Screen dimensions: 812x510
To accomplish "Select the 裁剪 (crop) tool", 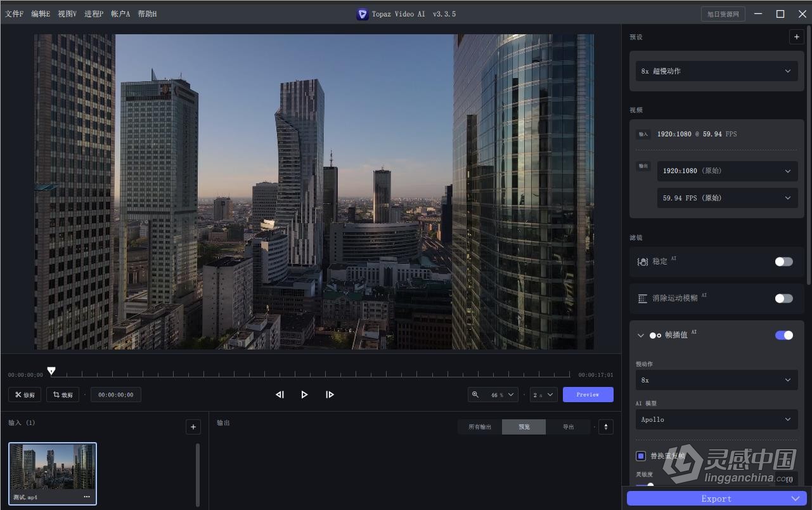I will [x=62, y=394].
